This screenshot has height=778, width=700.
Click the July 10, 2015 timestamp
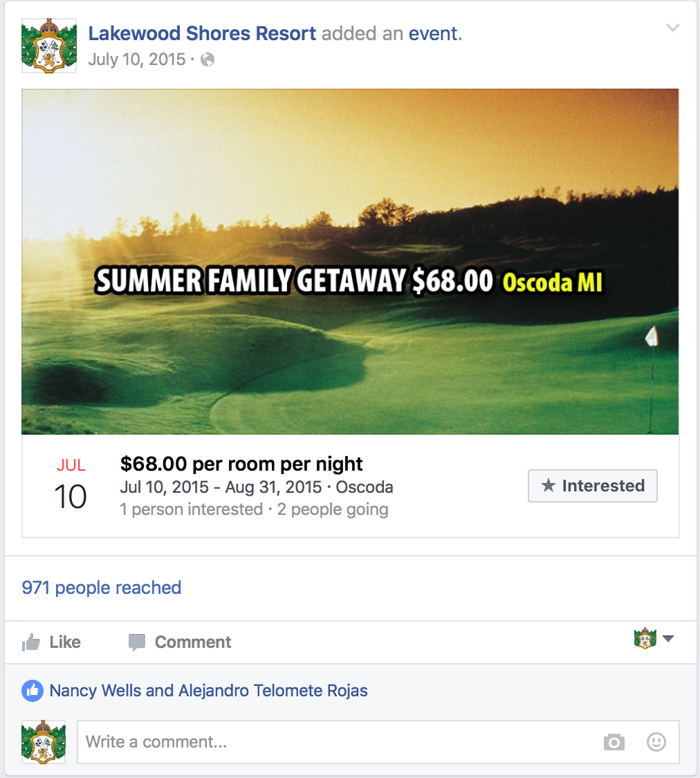tap(137, 60)
